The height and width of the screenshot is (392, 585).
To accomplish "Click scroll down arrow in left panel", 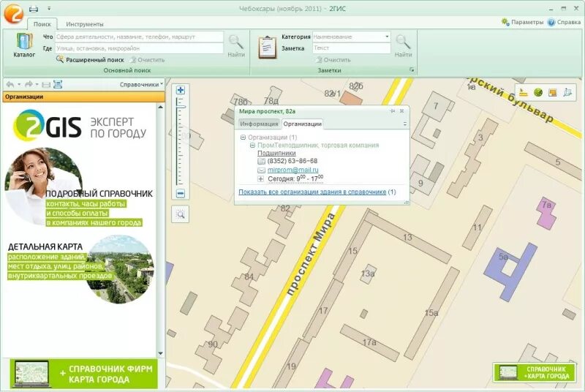I will [160, 353].
